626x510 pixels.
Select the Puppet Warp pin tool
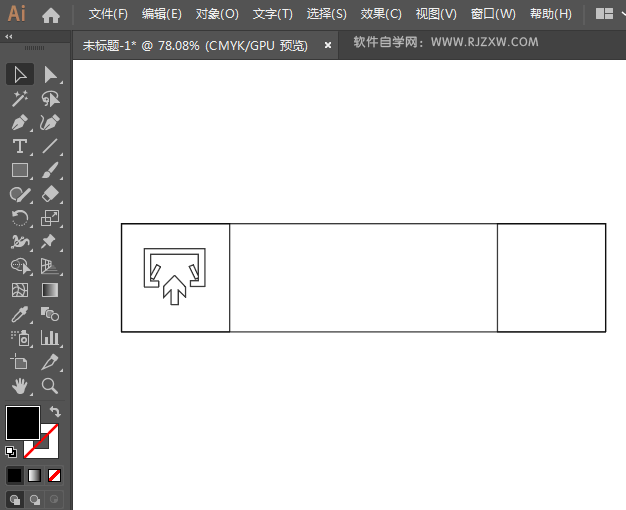(51, 242)
